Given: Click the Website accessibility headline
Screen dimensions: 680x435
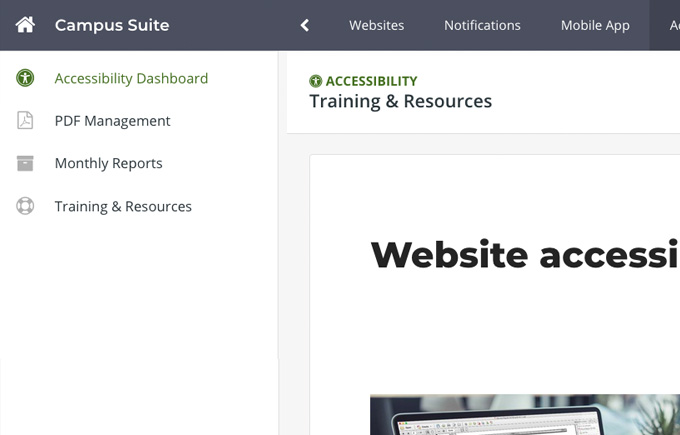Looking at the screenshot, I should pos(524,254).
